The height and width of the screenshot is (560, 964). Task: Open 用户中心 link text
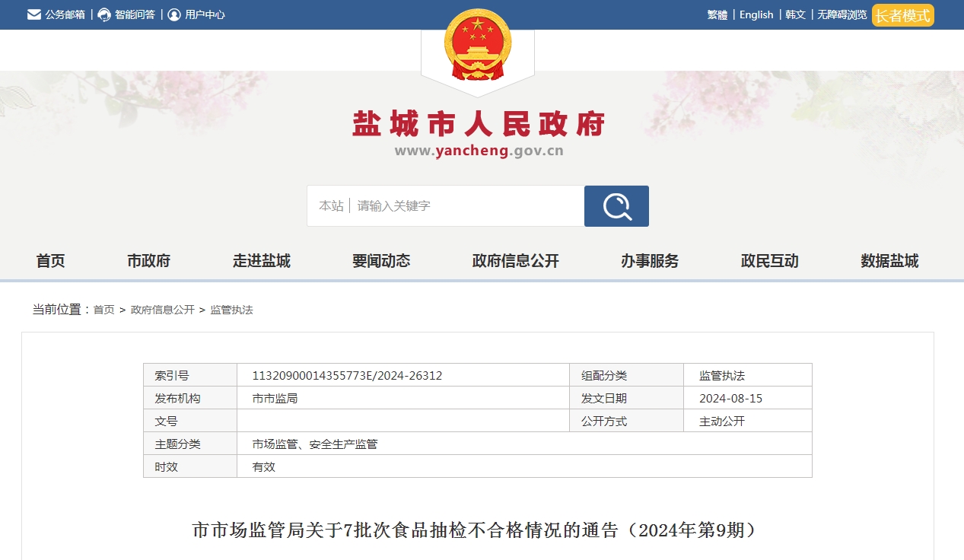(205, 14)
